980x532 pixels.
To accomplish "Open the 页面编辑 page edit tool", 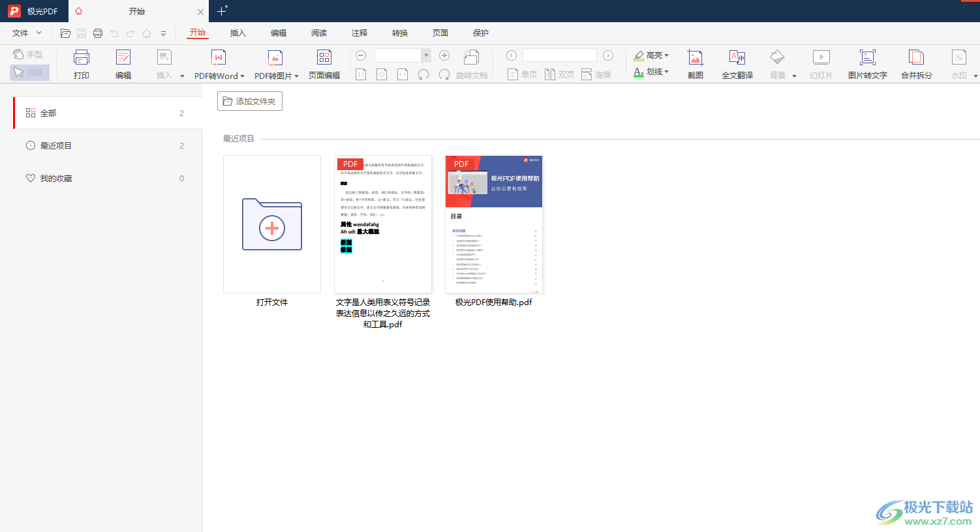I will [x=324, y=57].
